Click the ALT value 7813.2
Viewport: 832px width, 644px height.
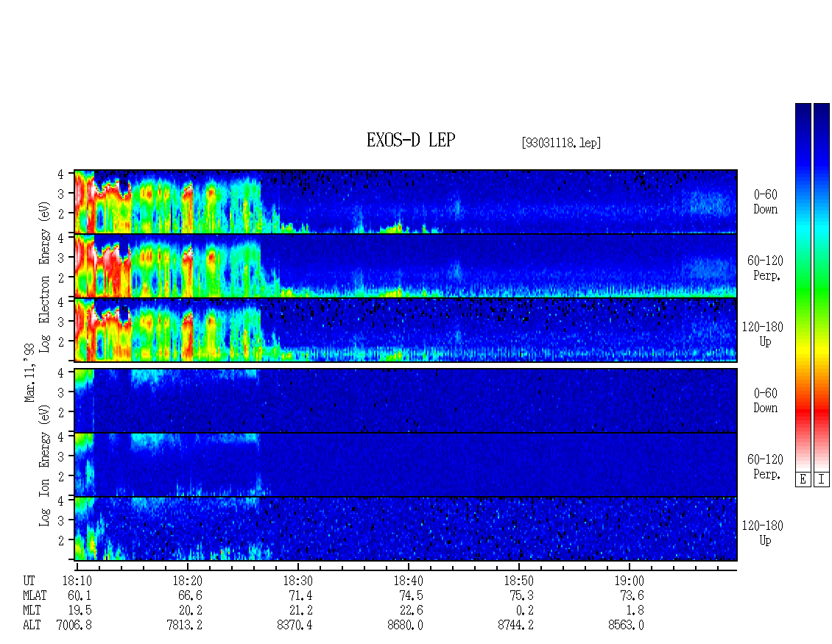184,626
